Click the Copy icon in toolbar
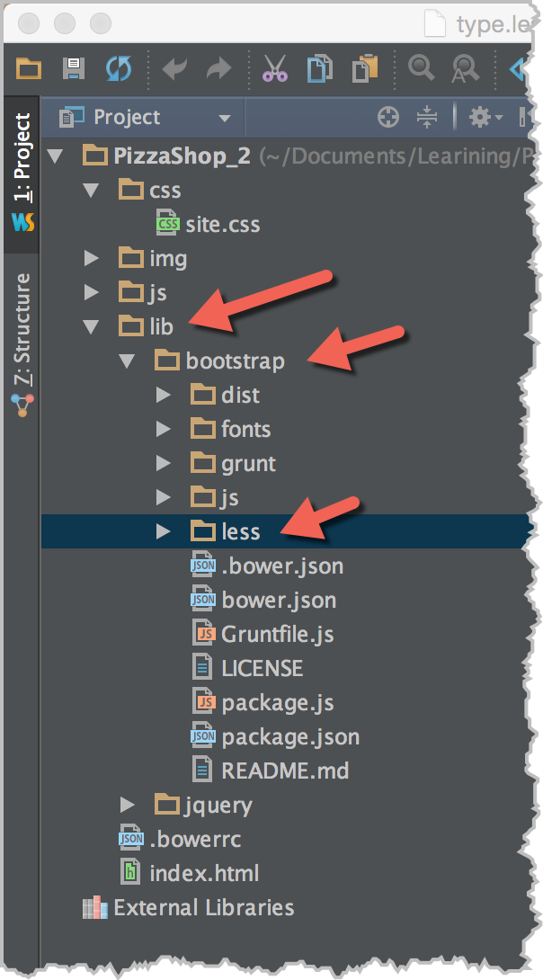Screen dimensions: 543x980 319,68
